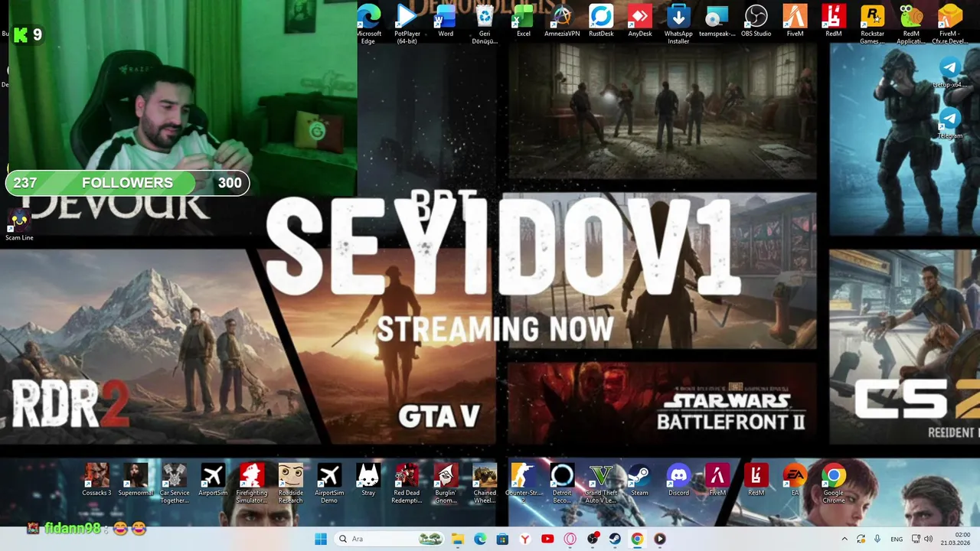This screenshot has width=980, height=551.
Task: Select FiveM shortcut beside OBS Studio
Action: coord(795,21)
